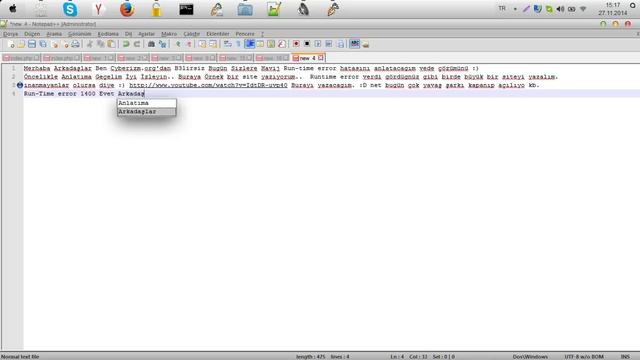The width and height of the screenshot is (640, 360).
Task: Save all open files from toolbar
Action: pos(43,44)
